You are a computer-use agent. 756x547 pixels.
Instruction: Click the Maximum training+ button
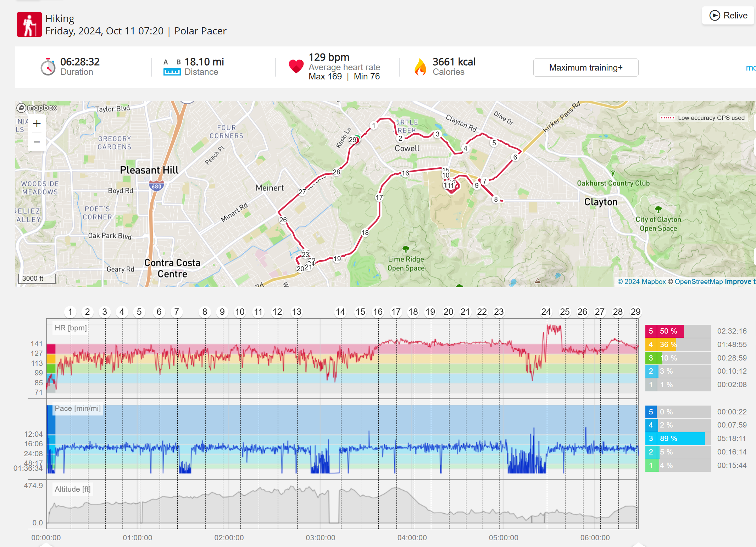pos(585,67)
